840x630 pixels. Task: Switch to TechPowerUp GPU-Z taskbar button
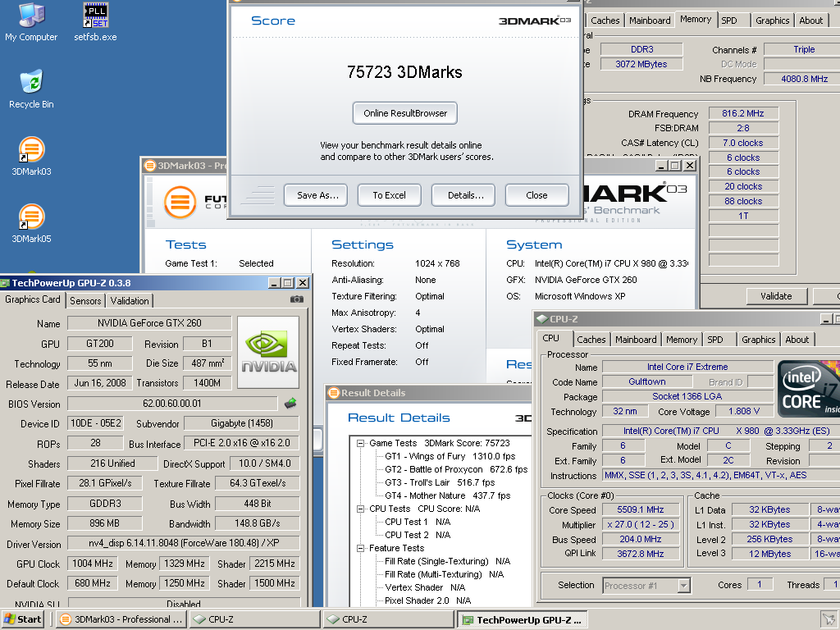pyautogui.click(x=523, y=619)
